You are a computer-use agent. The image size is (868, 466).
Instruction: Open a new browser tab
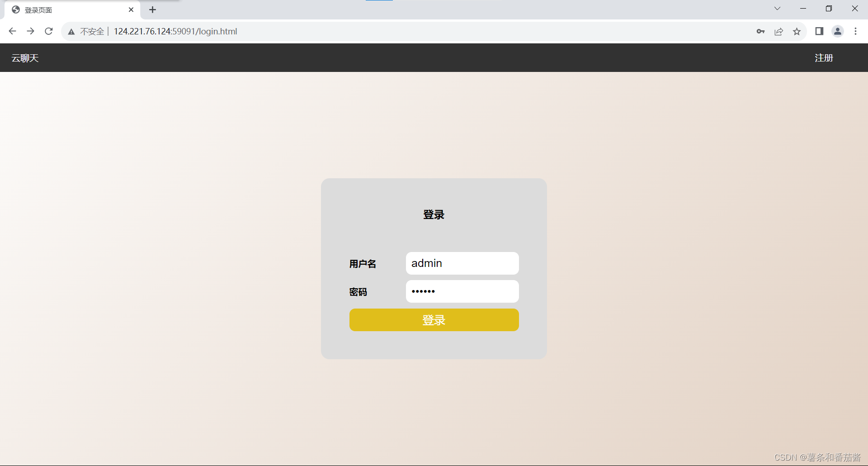pos(153,10)
